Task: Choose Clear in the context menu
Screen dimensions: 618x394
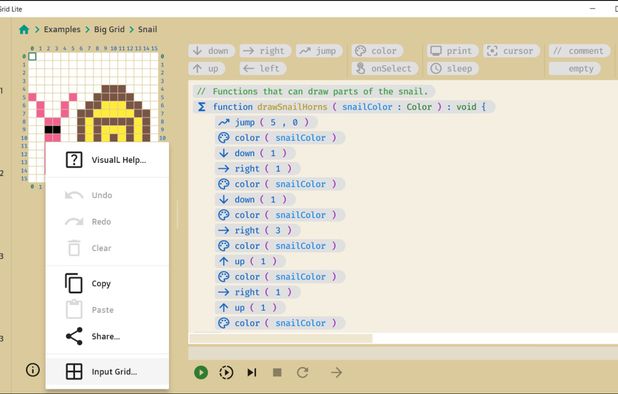Action: pyautogui.click(x=107, y=248)
